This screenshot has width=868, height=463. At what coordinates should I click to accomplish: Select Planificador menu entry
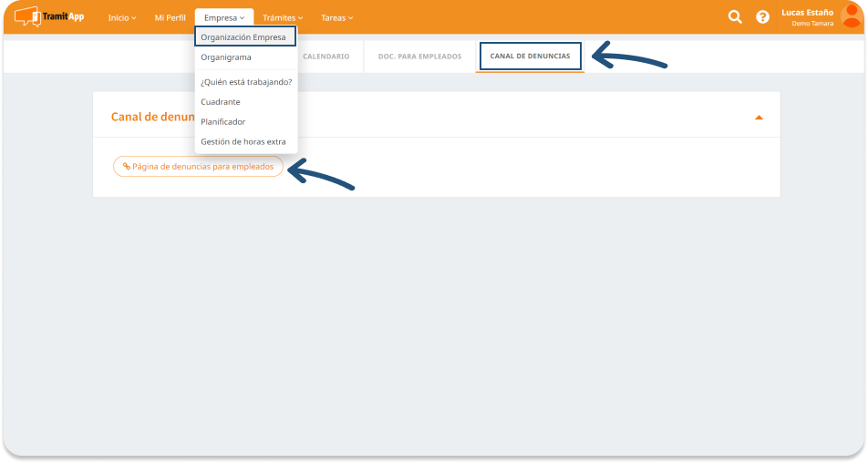pyautogui.click(x=222, y=122)
